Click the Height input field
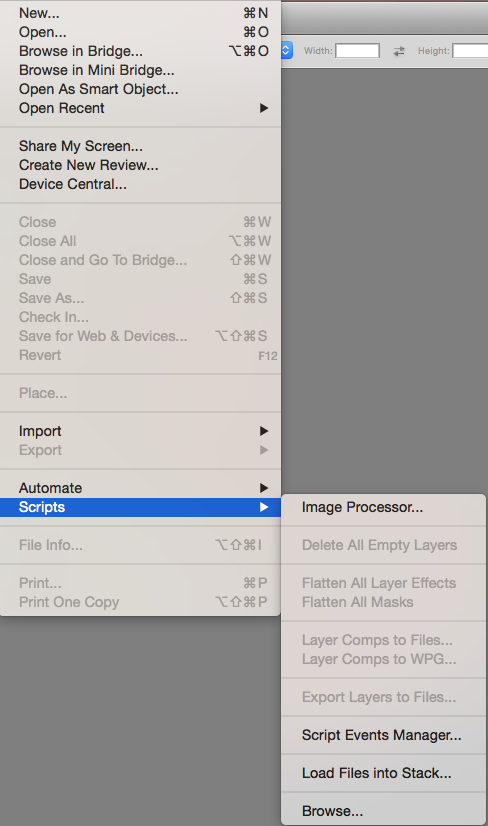This screenshot has width=488, height=826. tap(470, 51)
